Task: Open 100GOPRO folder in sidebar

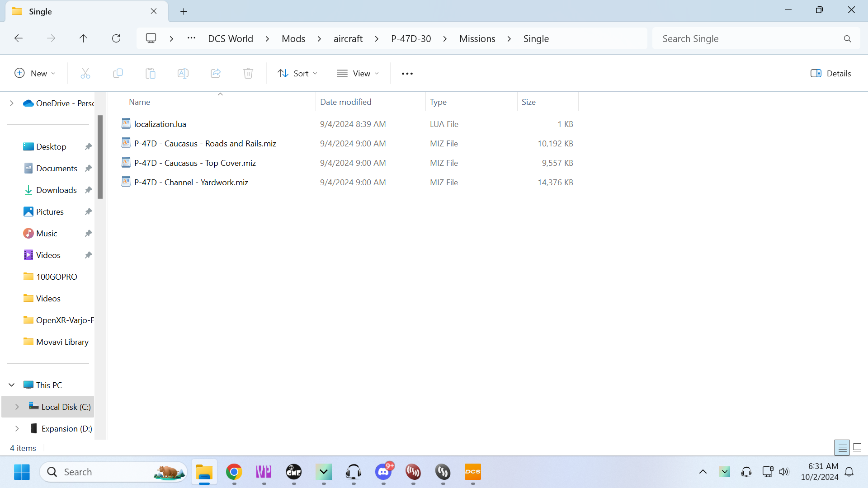Action: (x=57, y=277)
